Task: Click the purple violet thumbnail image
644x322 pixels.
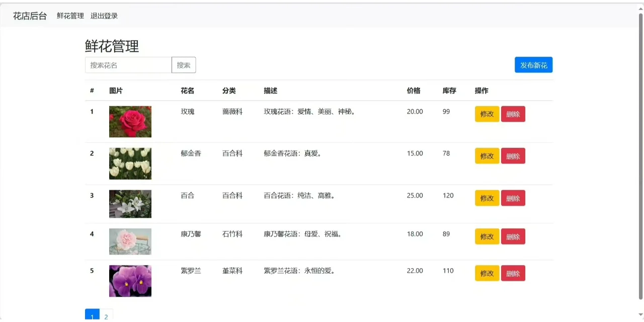Action: coord(130,281)
